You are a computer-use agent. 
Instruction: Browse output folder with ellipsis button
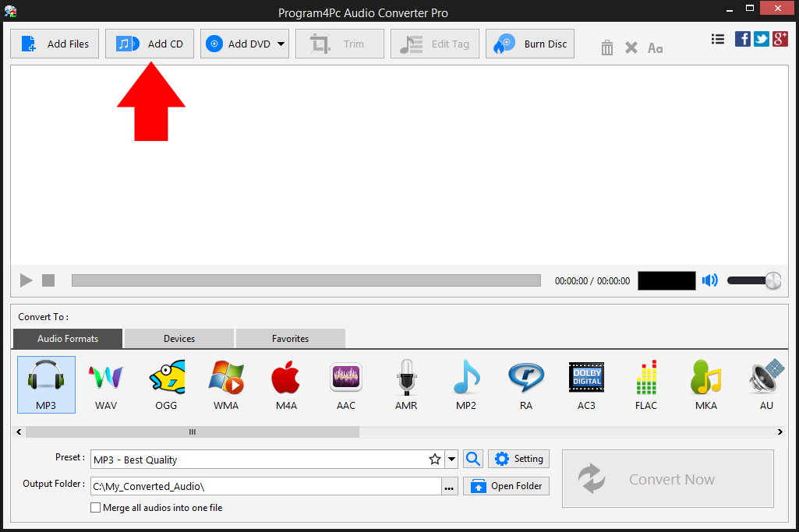click(449, 485)
